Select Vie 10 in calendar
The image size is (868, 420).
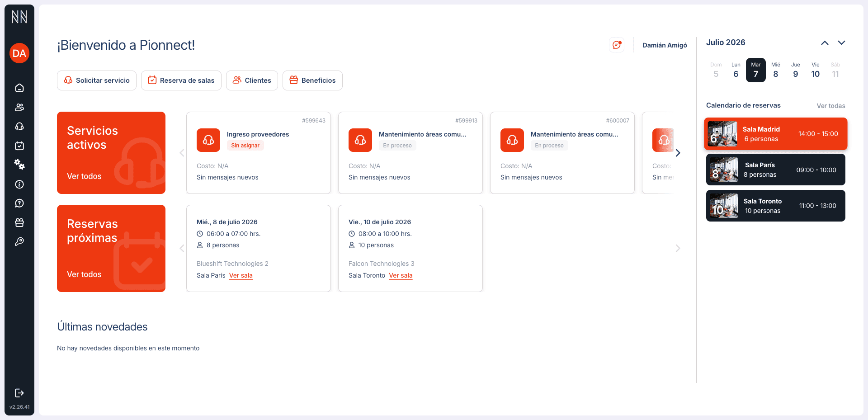pos(816,70)
